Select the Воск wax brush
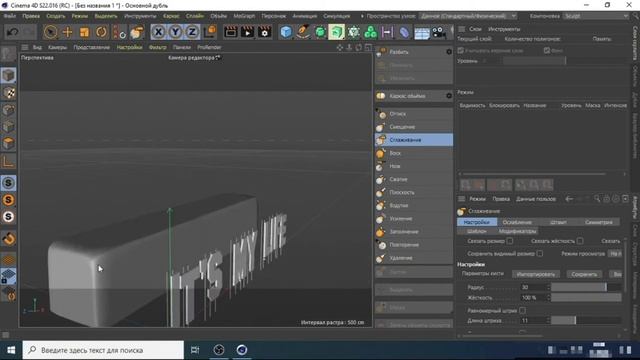Image resolution: width=640 pixels, height=360 pixels. [x=413, y=153]
